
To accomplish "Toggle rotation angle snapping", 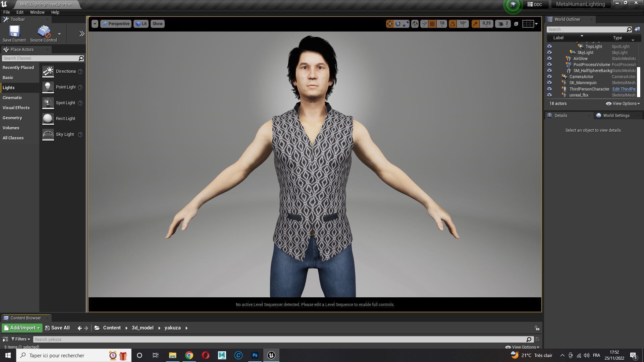I will tap(452, 24).
